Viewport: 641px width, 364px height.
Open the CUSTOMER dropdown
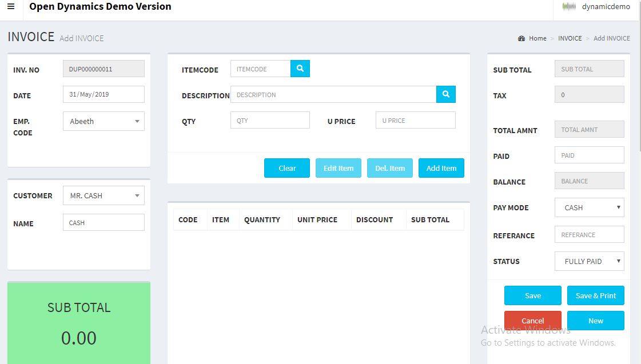104,195
